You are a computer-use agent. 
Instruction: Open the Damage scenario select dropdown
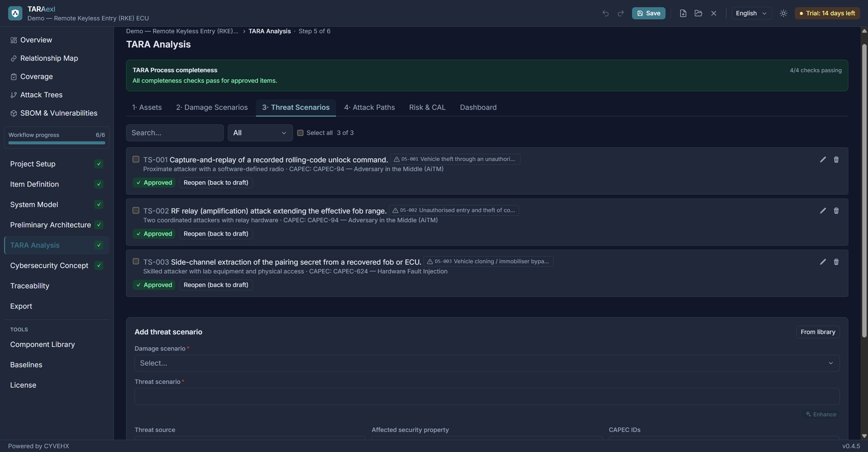click(487, 363)
